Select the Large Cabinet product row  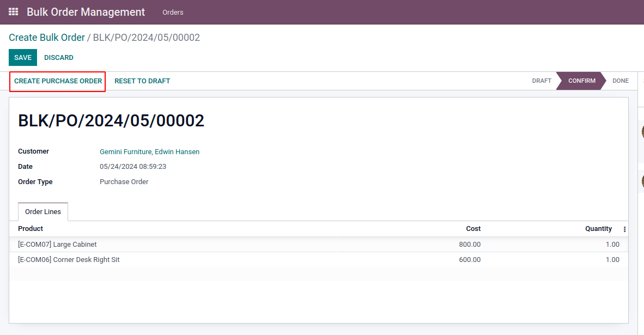pyautogui.click(x=318, y=244)
